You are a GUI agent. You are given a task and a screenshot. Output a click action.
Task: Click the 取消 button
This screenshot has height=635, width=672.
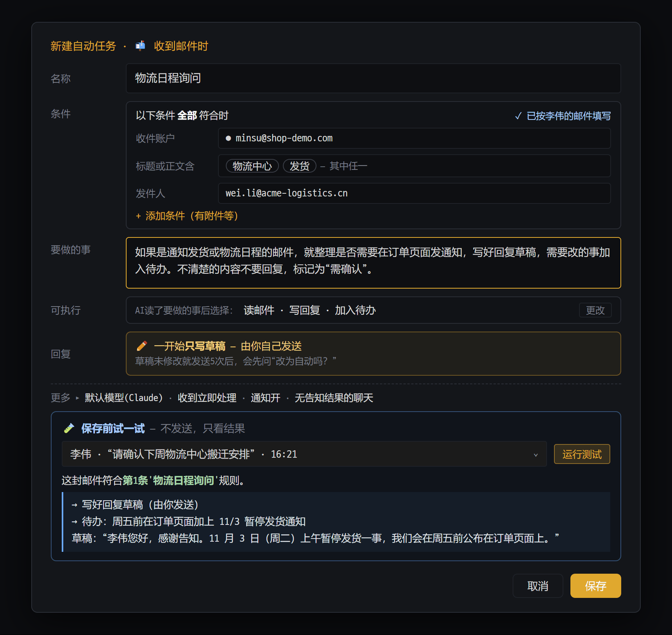538,586
